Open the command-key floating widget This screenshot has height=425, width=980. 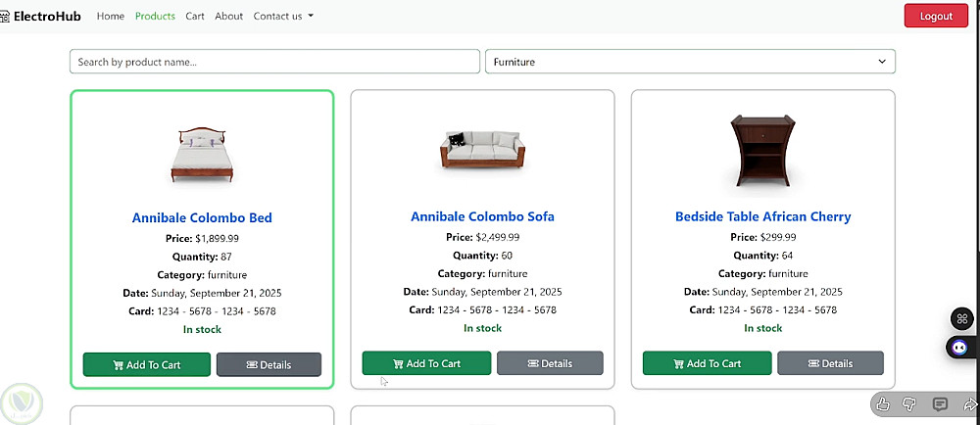[x=962, y=319]
